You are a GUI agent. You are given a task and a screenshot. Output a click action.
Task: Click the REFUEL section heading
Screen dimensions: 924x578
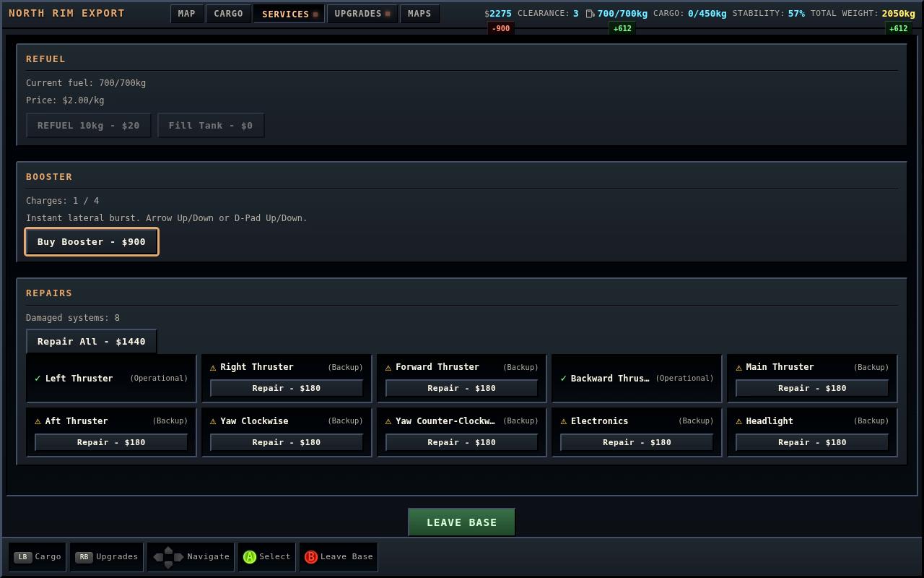(45, 59)
